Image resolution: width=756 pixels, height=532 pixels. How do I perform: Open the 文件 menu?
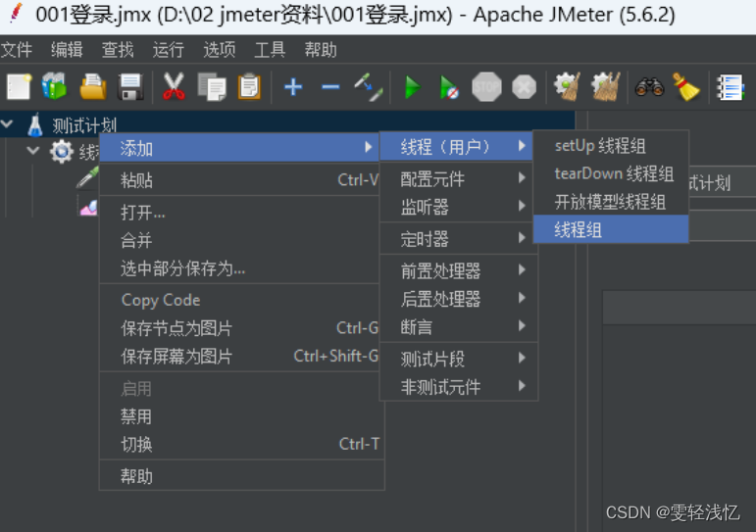coord(17,50)
